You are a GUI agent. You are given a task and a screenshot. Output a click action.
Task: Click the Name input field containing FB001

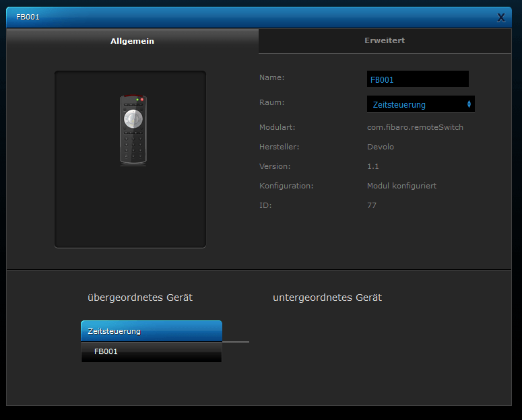click(x=418, y=79)
